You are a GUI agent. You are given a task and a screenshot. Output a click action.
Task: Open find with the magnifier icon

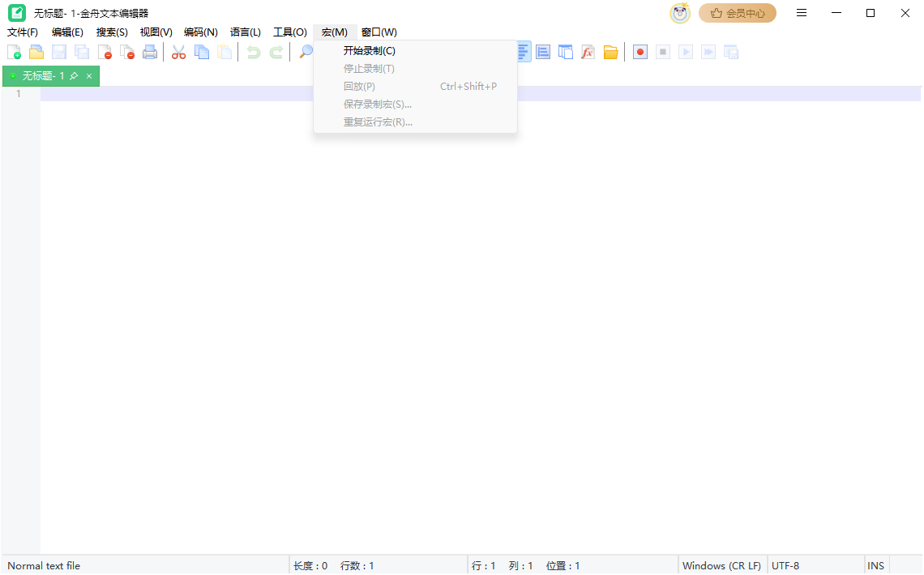[x=306, y=52]
